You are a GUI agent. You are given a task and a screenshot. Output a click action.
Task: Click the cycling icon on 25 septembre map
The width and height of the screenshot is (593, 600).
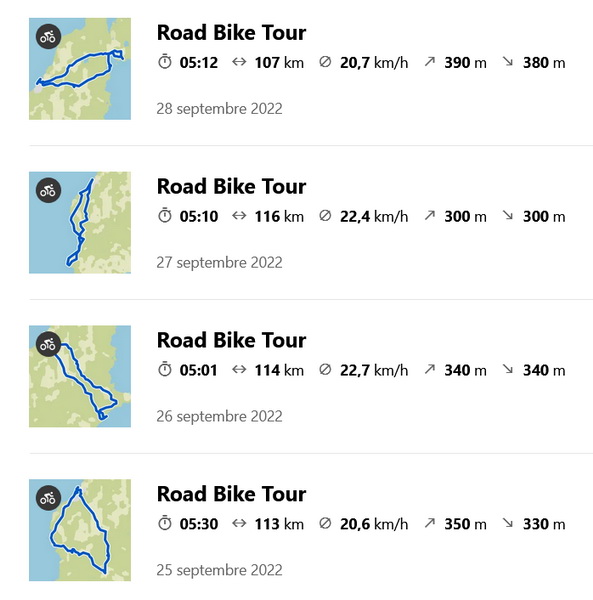coord(48,498)
